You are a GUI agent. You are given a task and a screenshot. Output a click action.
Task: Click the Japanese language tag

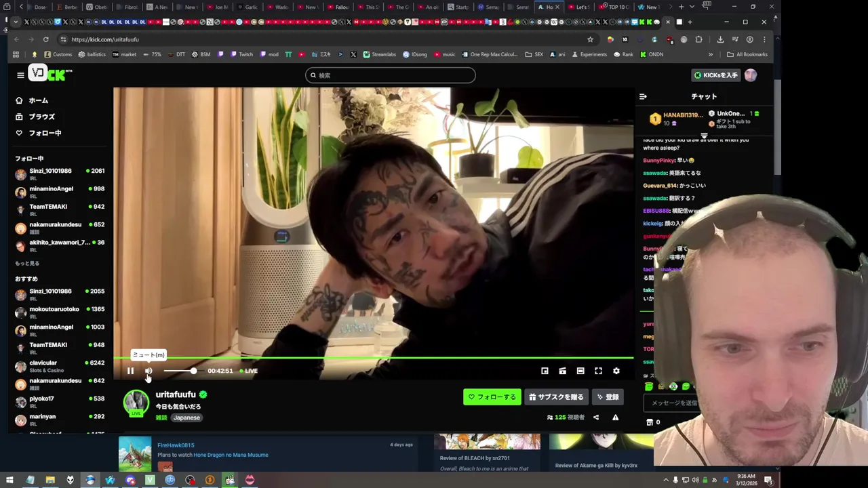pos(186,418)
